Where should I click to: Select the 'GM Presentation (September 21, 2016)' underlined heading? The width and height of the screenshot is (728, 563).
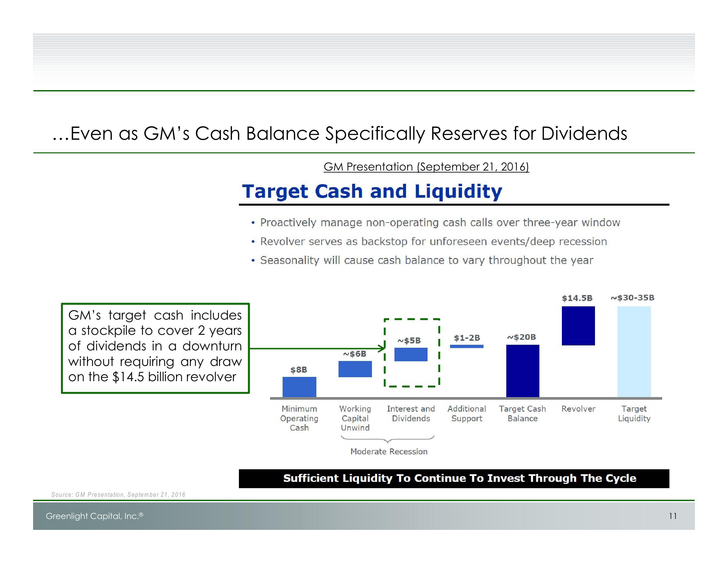coord(426,167)
